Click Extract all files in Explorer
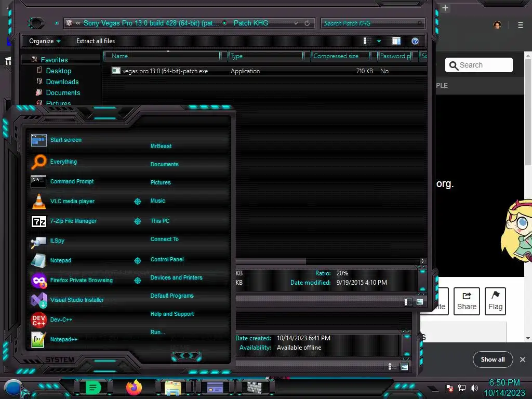The height and width of the screenshot is (399, 532). (96, 41)
